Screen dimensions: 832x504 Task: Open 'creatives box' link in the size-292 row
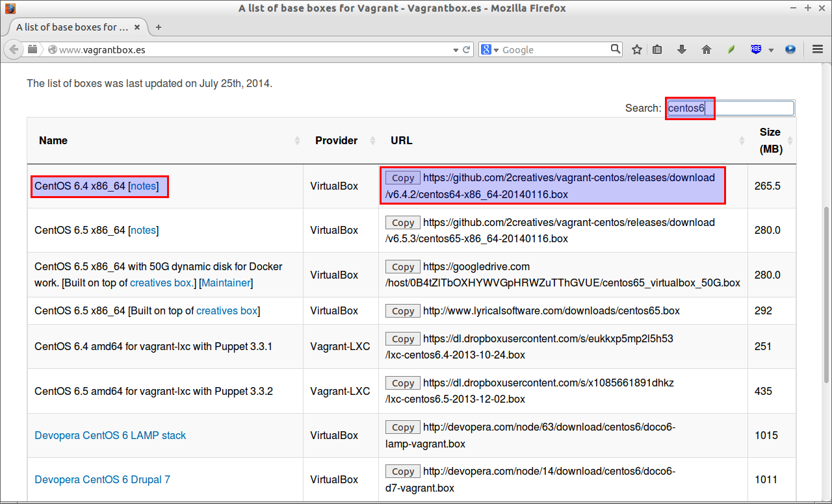[x=227, y=310]
